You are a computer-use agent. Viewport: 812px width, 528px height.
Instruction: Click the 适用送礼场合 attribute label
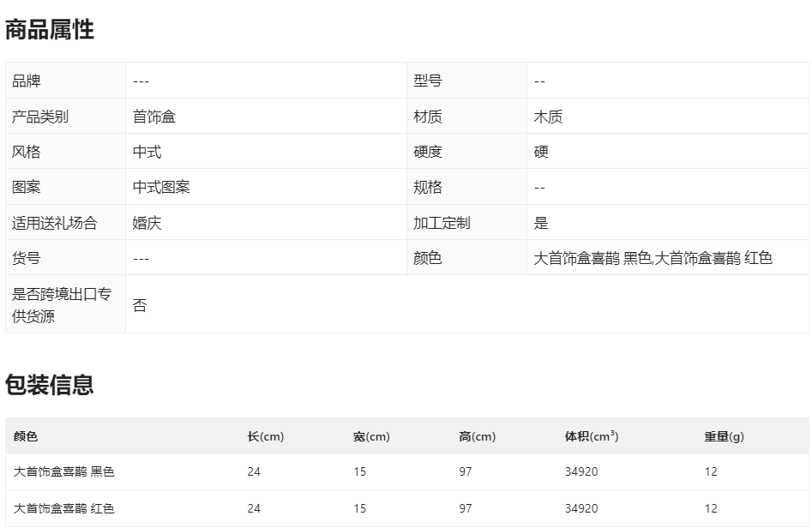pyautogui.click(x=55, y=223)
